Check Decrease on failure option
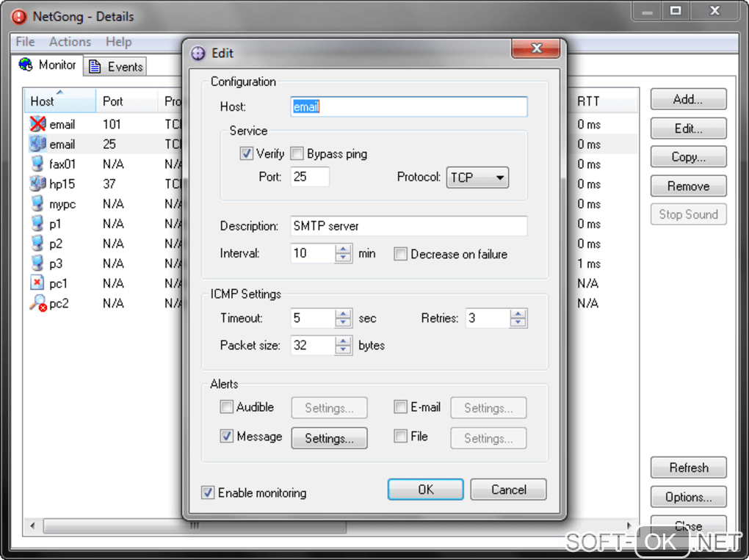 tap(400, 254)
